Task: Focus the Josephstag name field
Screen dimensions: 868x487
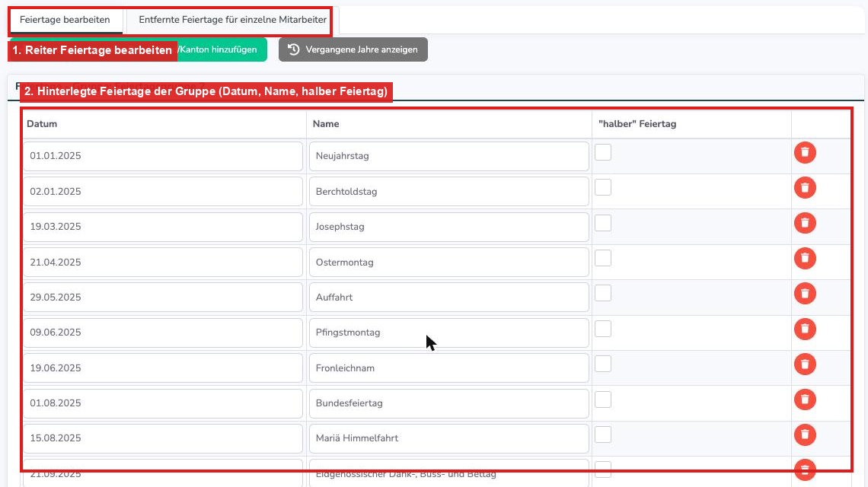Action: click(449, 227)
